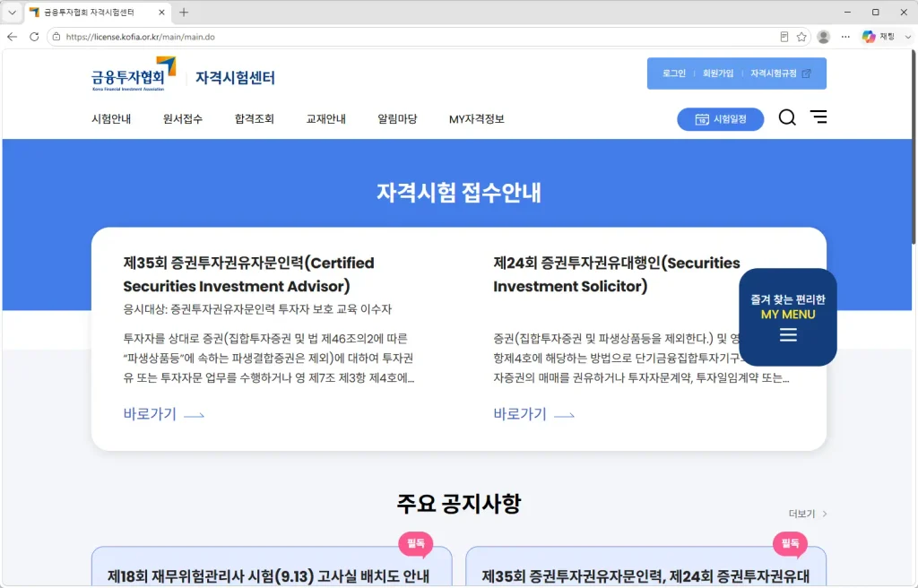This screenshot has width=918, height=588.
Task: Open the 제18회 재무위험관리사 notice card
Action: click(272, 566)
